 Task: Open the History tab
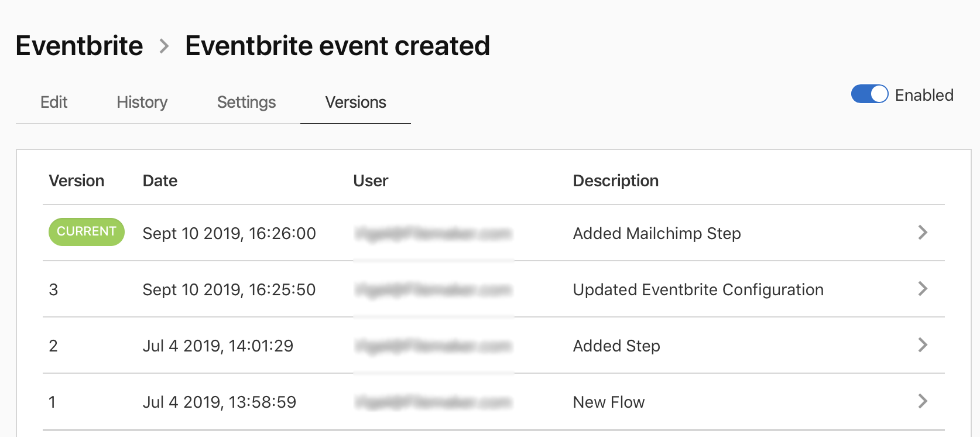point(141,102)
